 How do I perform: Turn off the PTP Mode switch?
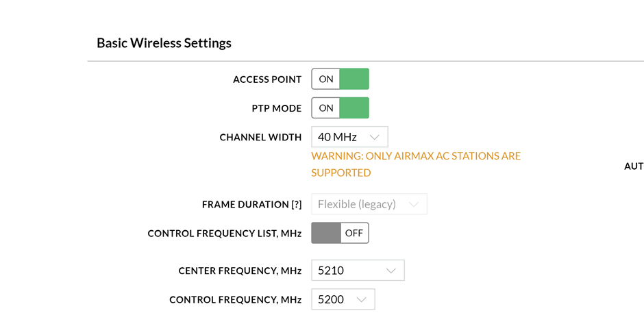point(340,108)
